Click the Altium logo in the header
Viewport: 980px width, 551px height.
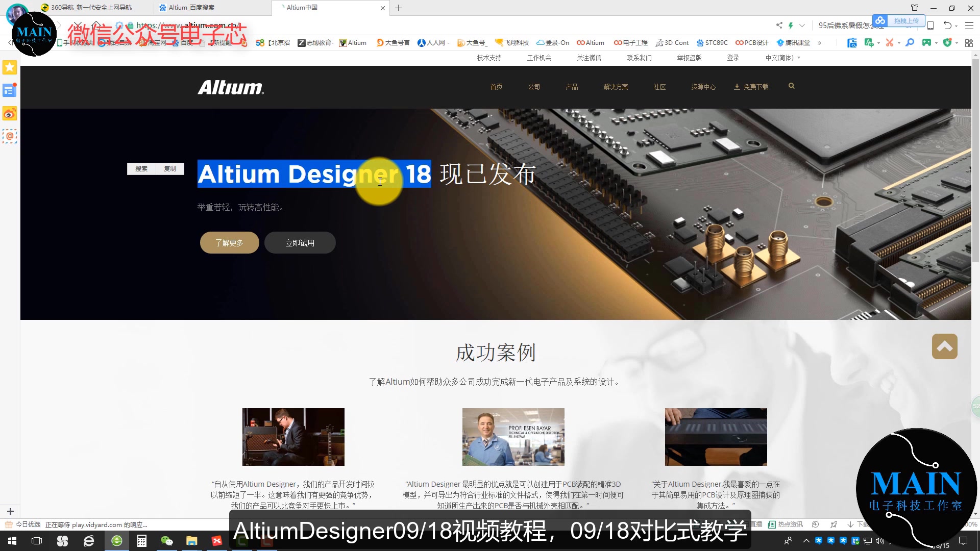pyautogui.click(x=231, y=87)
